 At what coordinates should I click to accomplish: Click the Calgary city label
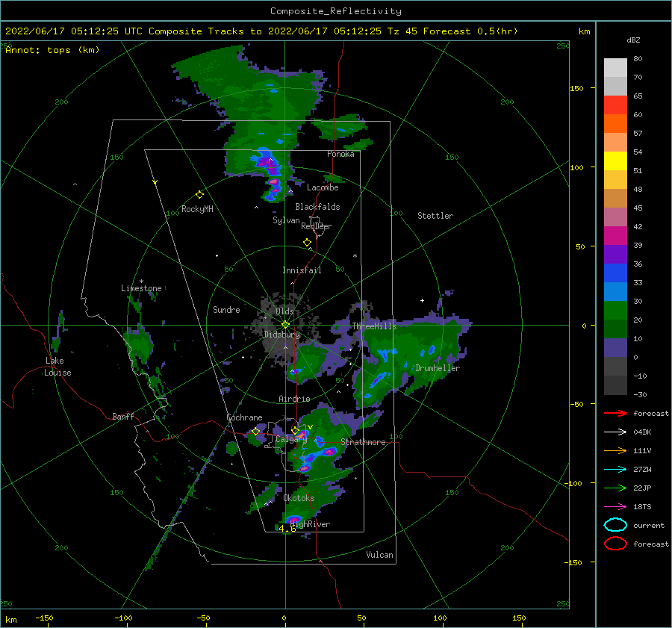pyautogui.click(x=291, y=439)
